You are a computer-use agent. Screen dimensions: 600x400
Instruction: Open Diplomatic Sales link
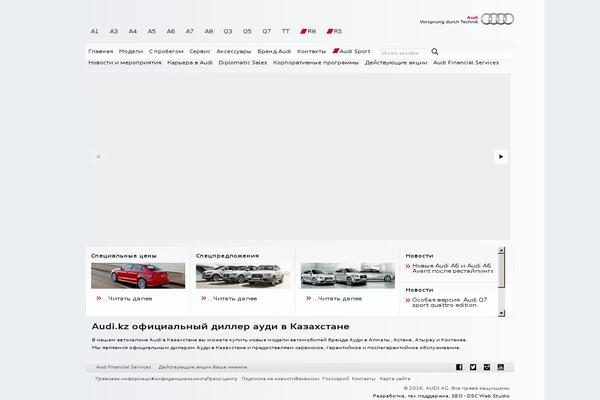(x=243, y=62)
